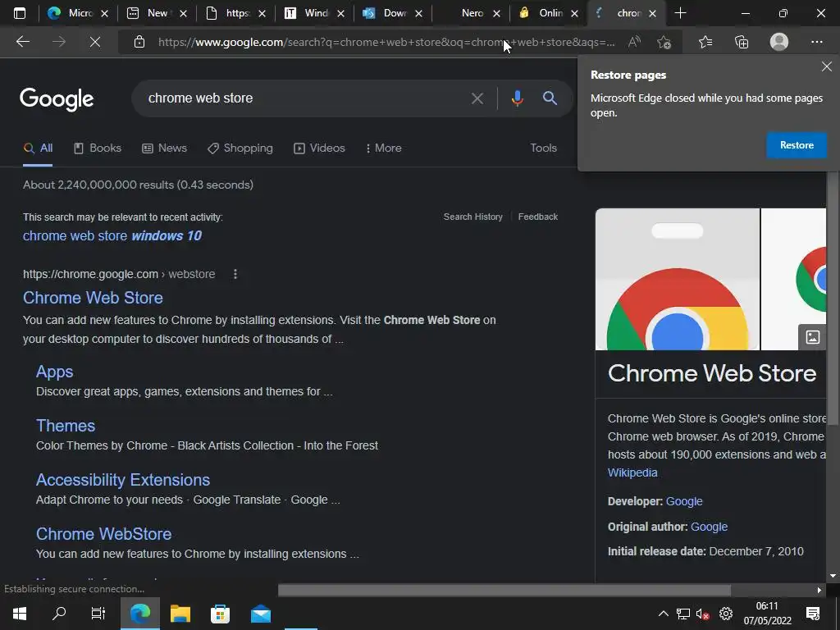Show hidden system tray icons
Image resolution: width=840 pixels, height=630 pixels.
tap(663, 614)
